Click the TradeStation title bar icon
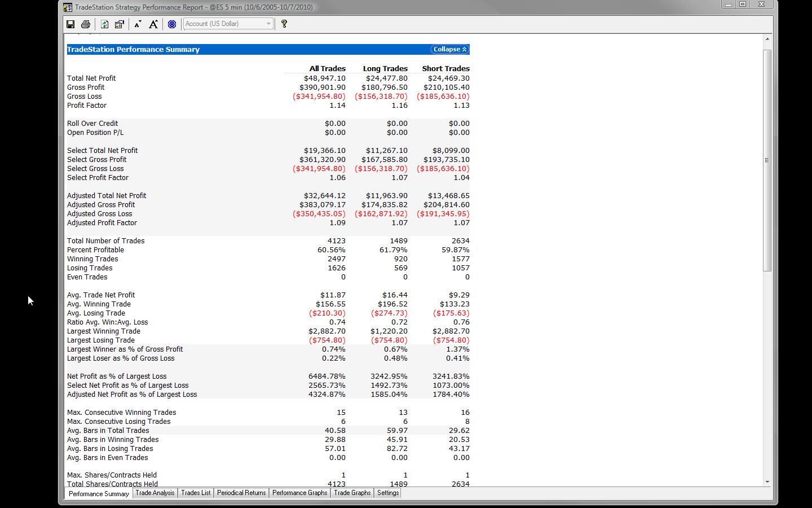Image resolution: width=812 pixels, height=508 pixels. (68, 7)
